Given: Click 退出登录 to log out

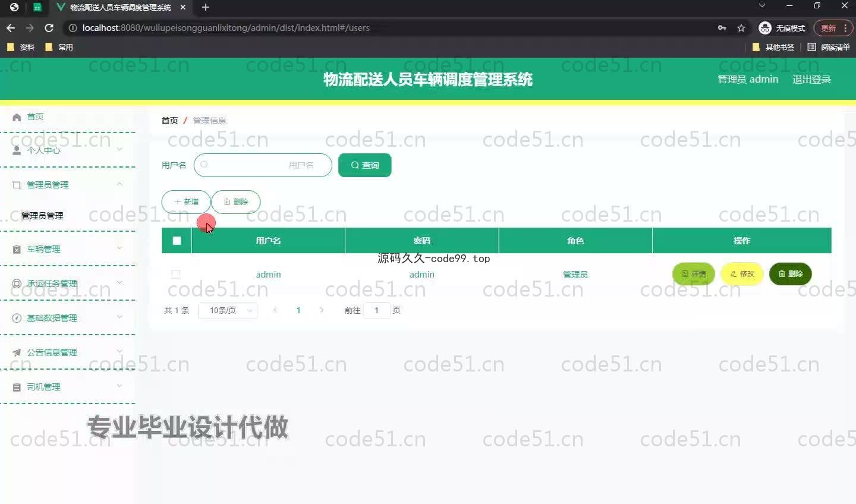Looking at the screenshot, I should click(811, 79).
